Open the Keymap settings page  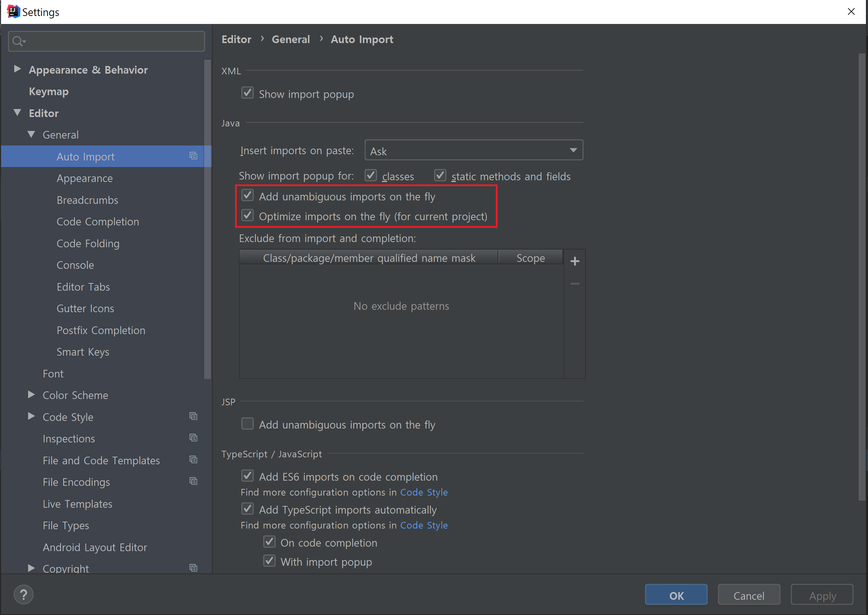click(x=49, y=91)
